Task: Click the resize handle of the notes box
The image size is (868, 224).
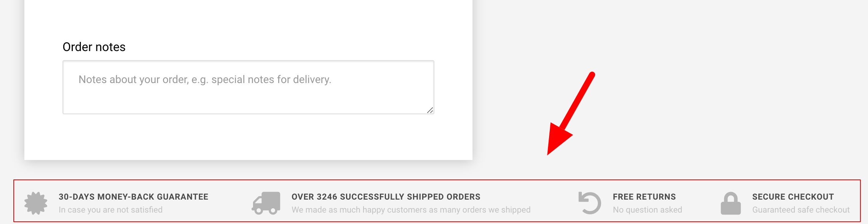Action: [430, 110]
